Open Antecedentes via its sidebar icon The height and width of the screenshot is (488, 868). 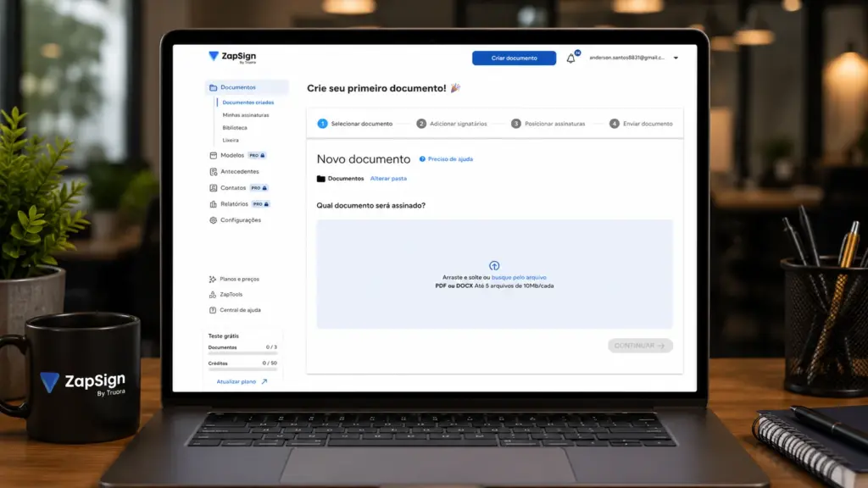click(213, 171)
